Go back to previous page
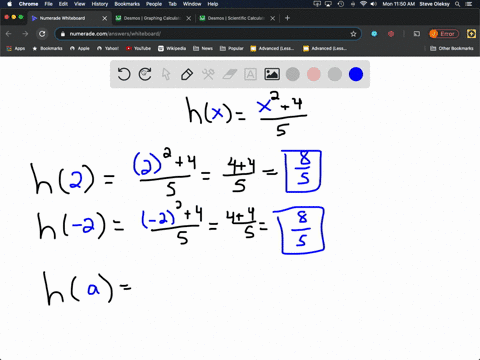Image resolution: width=480 pixels, height=360 pixels. (x=9, y=34)
